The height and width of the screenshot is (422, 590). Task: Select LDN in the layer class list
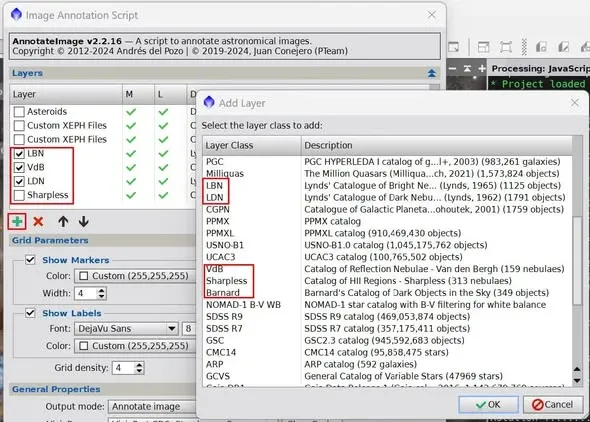[x=214, y=197]
